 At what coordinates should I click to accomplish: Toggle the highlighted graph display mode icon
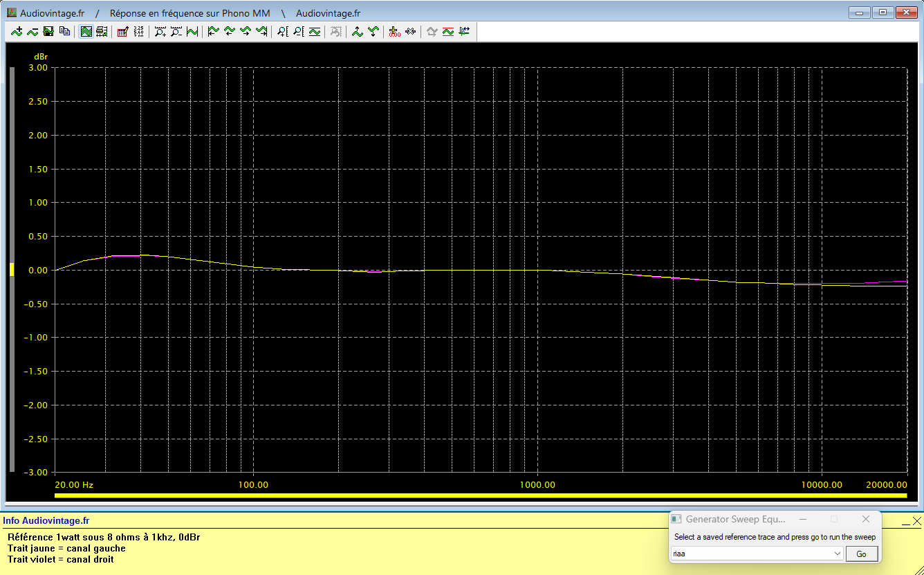86,31
